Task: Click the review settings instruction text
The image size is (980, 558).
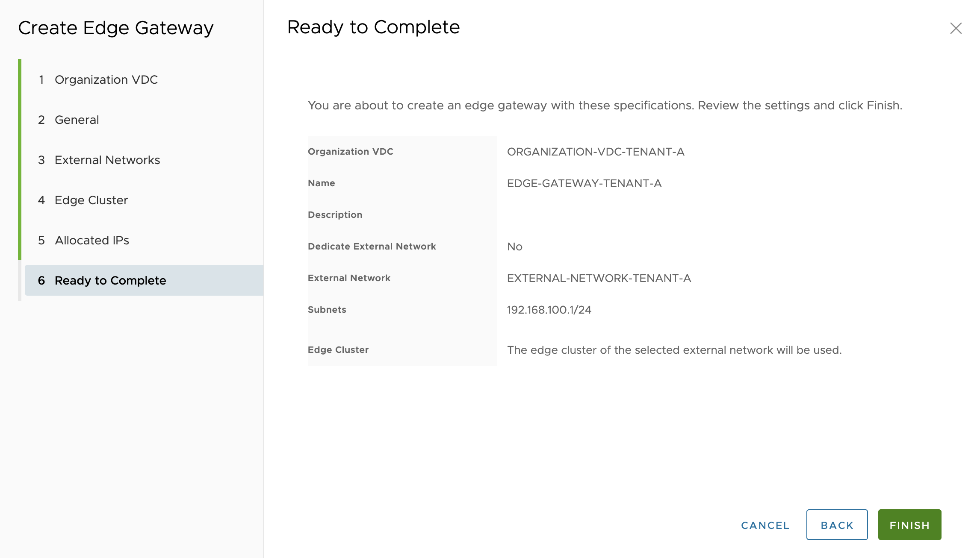Action: point(605,105)
